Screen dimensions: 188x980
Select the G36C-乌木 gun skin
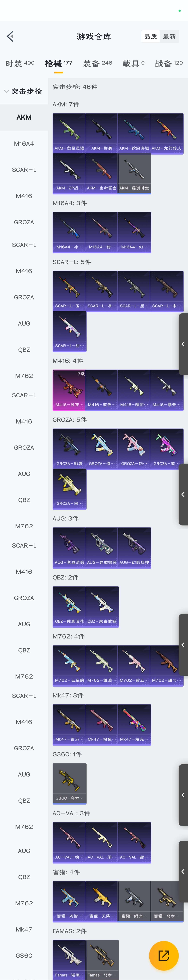click(x=69, y=784)
